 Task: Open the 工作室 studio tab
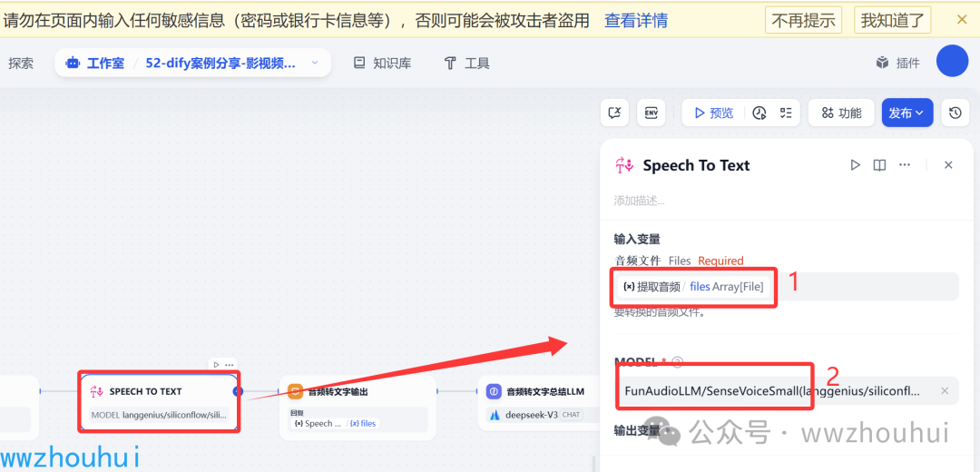point(95,64)
